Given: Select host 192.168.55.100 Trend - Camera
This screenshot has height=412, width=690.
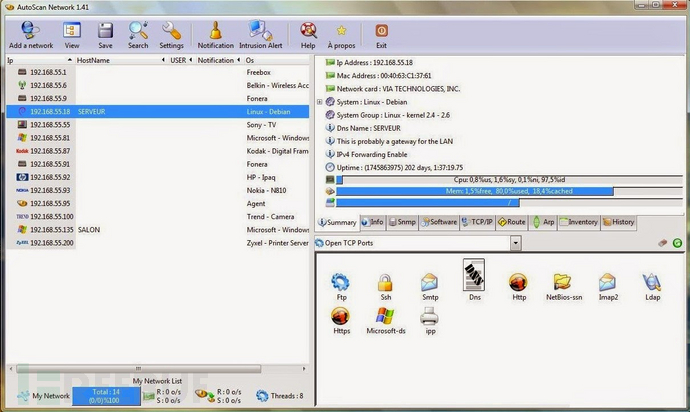Looking at the screenshot, I should [x=158, y=217].
